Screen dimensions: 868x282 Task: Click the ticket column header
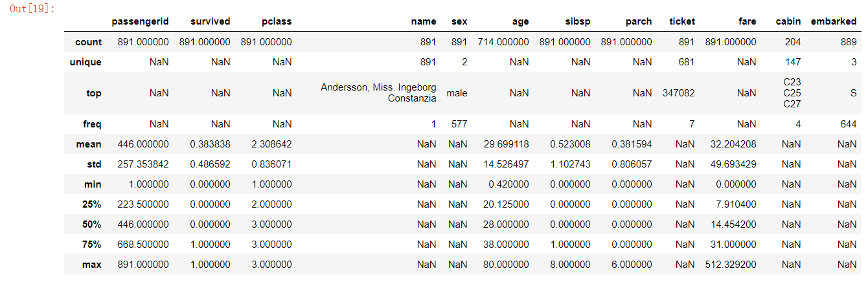tap(681, 21)
